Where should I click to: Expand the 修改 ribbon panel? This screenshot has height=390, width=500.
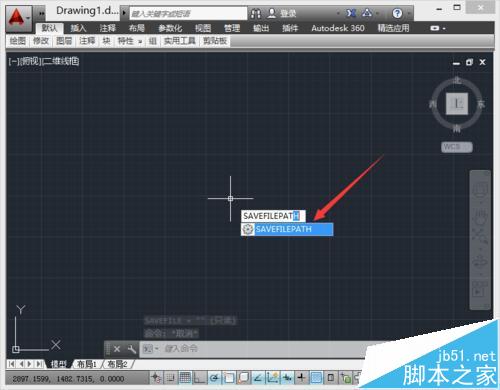41,41
